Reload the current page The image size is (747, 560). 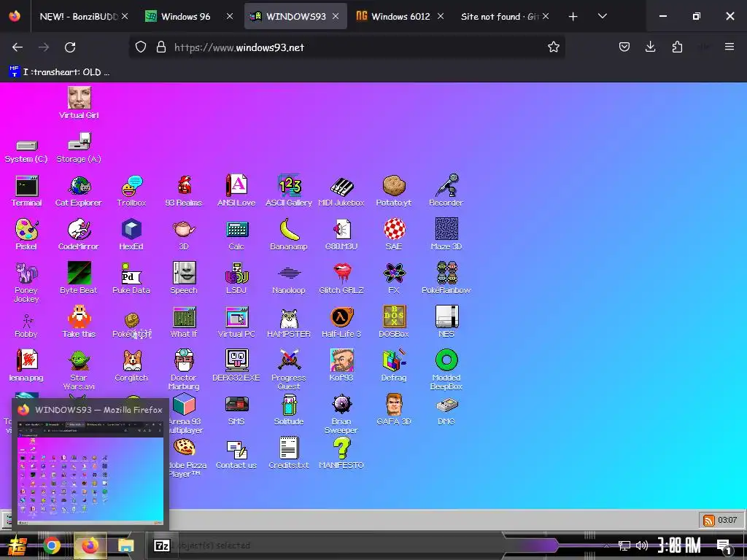[70, 47]
